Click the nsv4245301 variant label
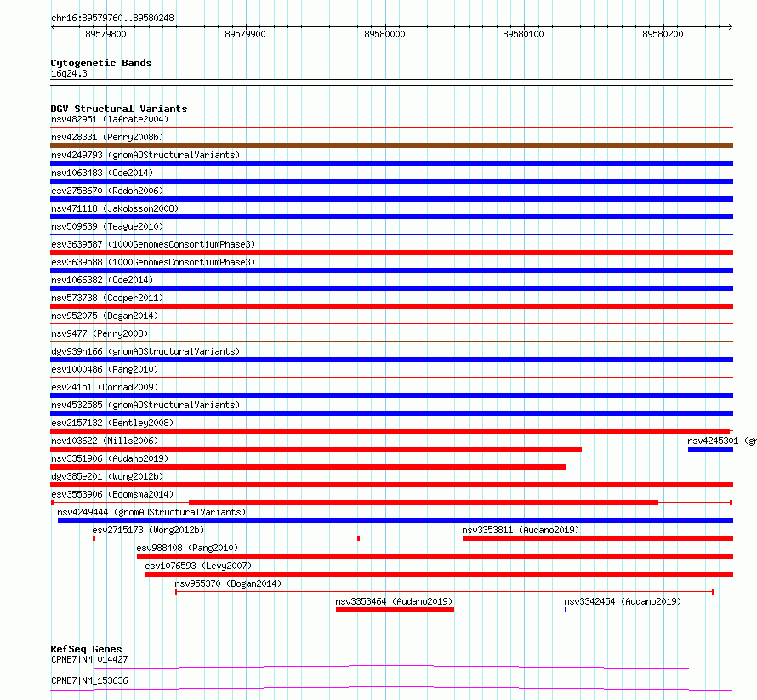 point(722,441)
